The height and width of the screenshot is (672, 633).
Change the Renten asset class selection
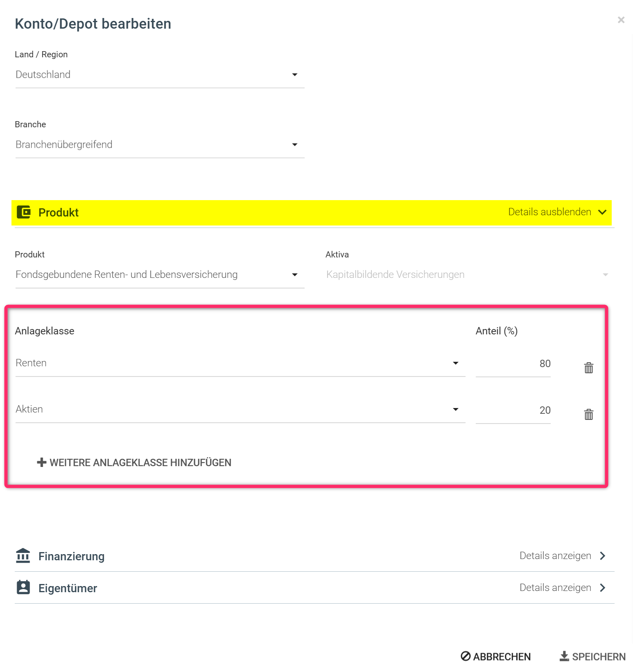coord(240,363)
